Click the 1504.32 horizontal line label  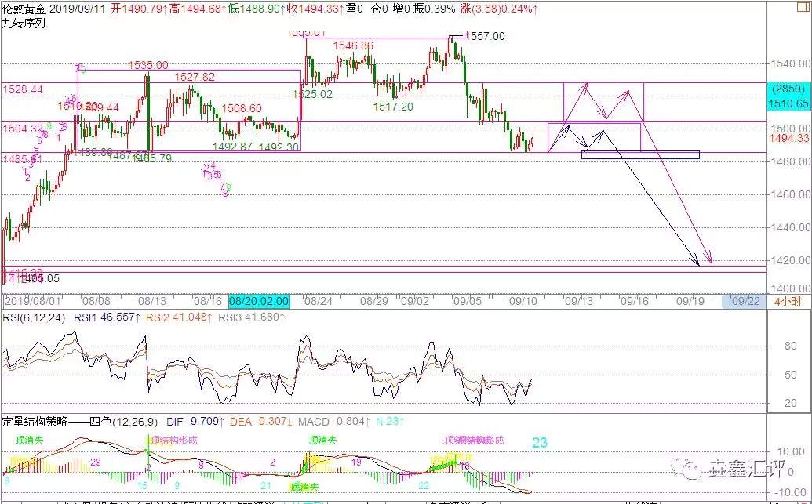tap(22, 129)
